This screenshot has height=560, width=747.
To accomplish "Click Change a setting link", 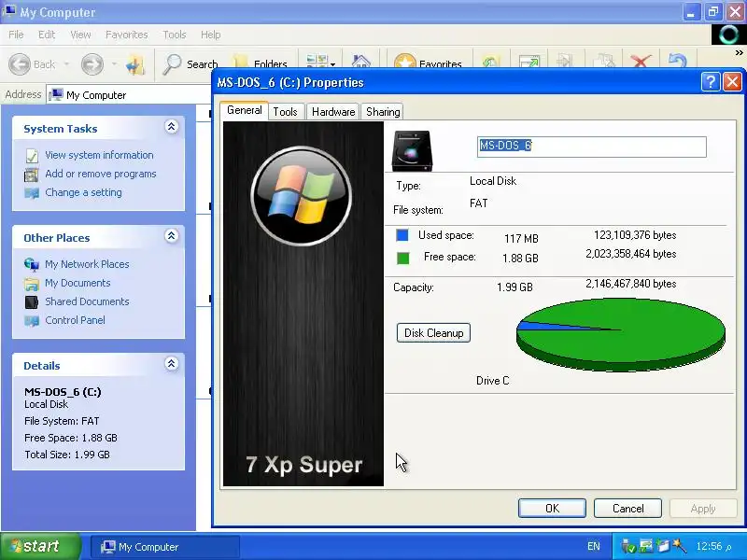I will pyautogui.click(x=83, y=192).
